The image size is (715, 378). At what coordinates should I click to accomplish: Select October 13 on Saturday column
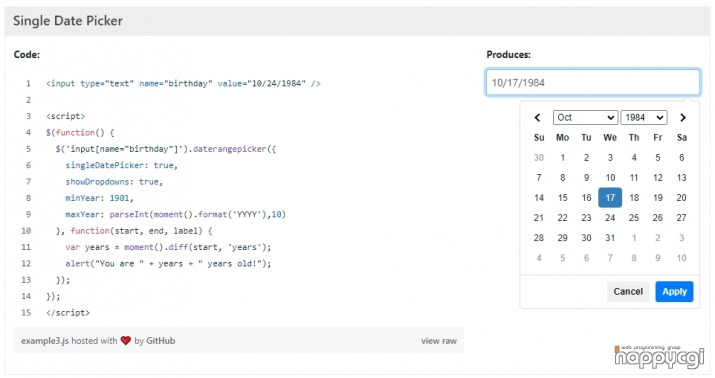pyautogui.click(x=681, y=177)
